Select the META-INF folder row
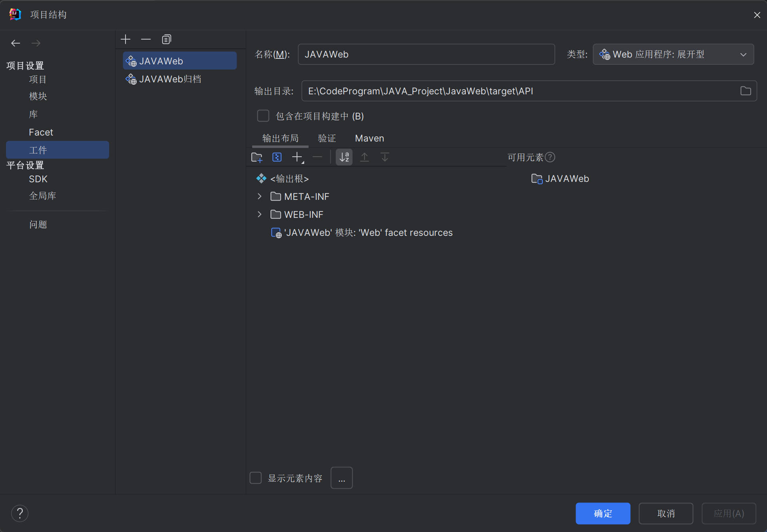Screen dimensions: 767x532 pyautogui.click(x=300, y=197)
